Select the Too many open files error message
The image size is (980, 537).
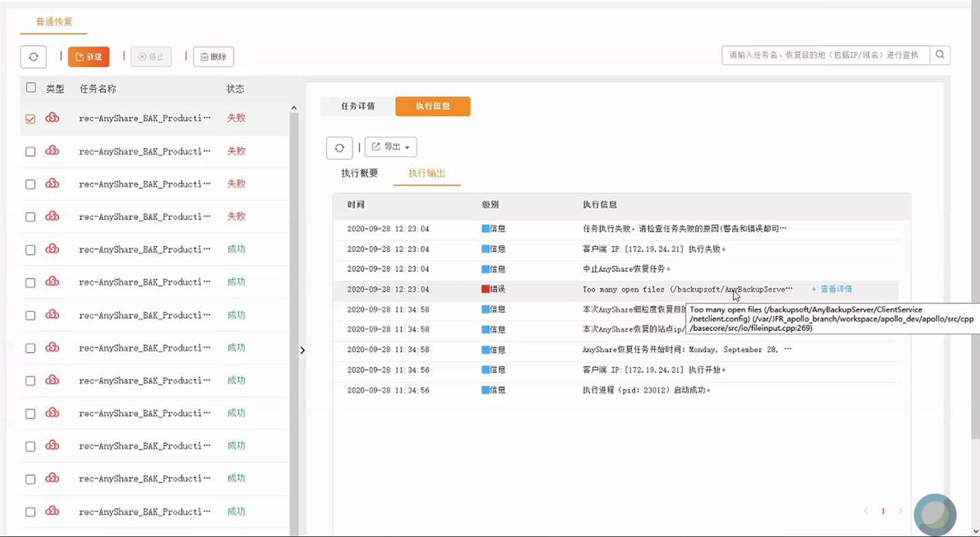click(x=687, y=289)
